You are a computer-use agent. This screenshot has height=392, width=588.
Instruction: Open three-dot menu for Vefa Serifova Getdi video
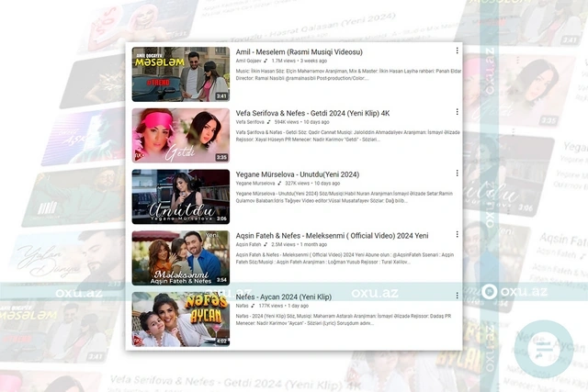pyautogui.click(x=457, y=112)
